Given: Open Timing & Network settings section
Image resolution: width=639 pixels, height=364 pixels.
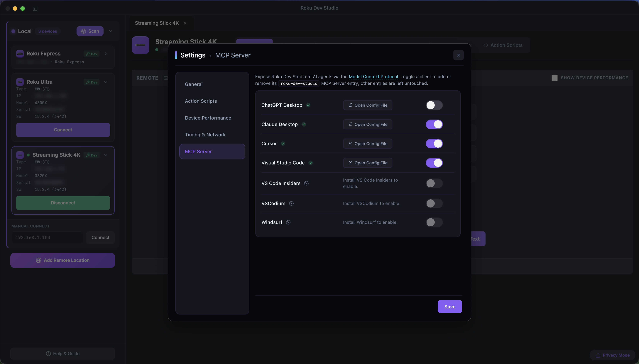Looking at the screenshot, I should point(212,135).
